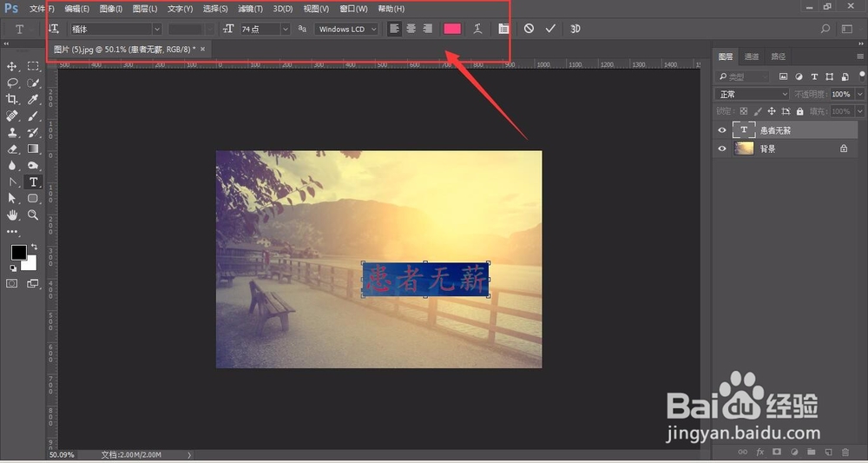This screenshot has height=463, width=868.
Task: Open the workspace switcher icon
Action: click(847, 29)
